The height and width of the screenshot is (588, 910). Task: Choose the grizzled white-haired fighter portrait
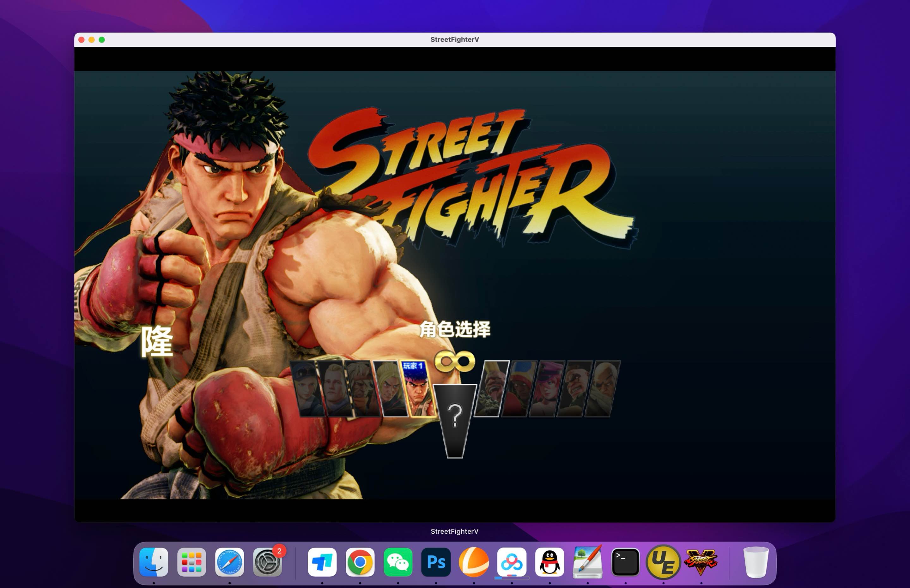[x=362, y=389]
